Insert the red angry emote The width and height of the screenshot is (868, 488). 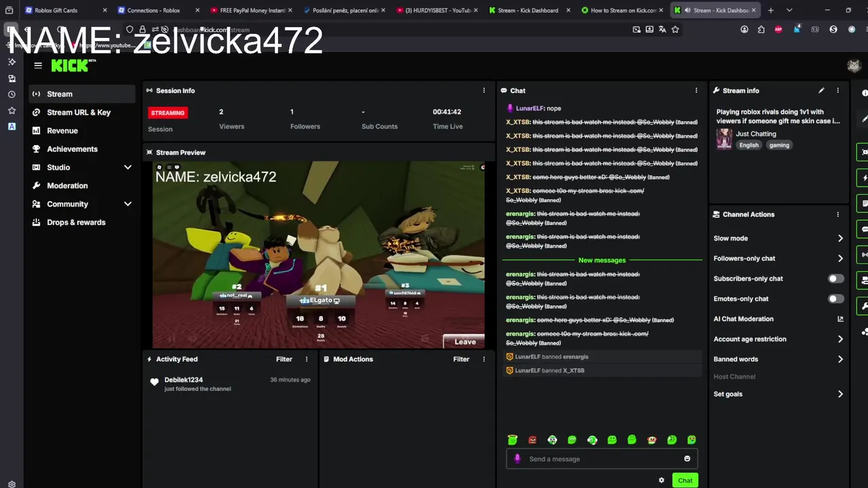coord(532,440)
